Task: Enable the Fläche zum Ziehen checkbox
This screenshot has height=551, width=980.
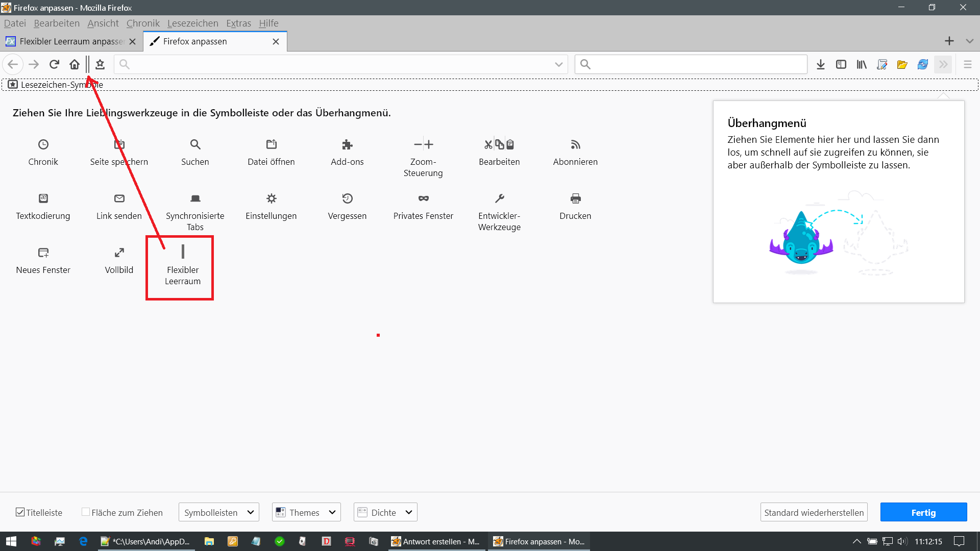Action: click(x=86, y=512)
